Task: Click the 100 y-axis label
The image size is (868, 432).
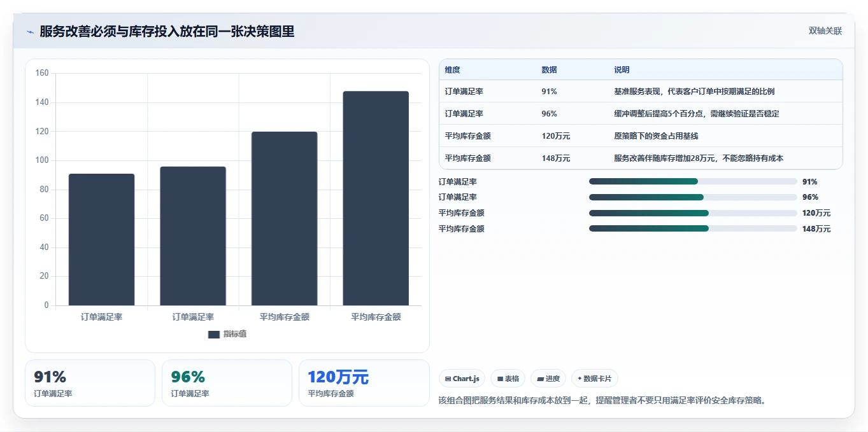Action: click(x=42, y=160)
